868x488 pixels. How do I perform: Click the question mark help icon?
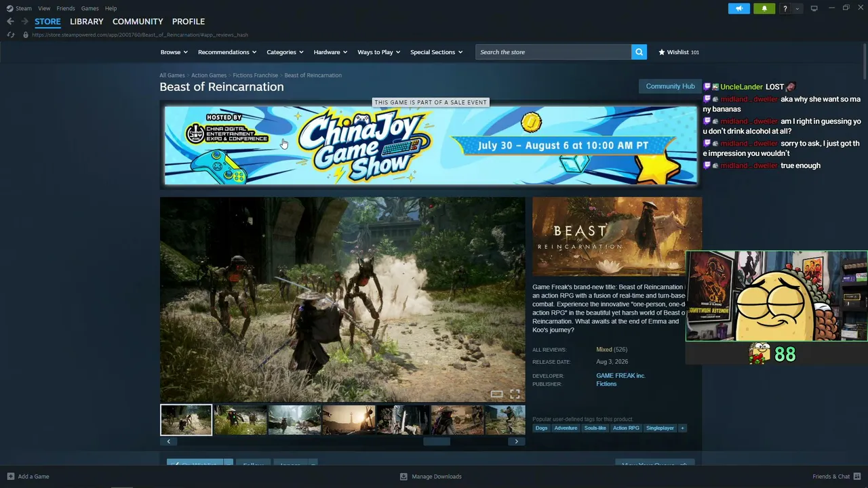(785, 8)
